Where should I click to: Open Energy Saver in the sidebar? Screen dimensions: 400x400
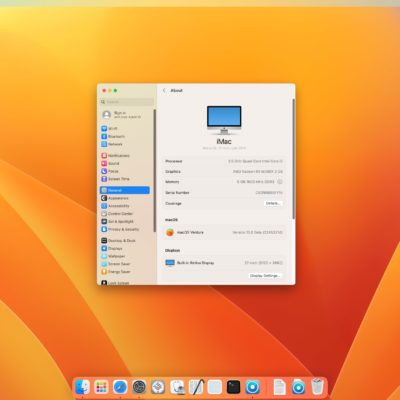tap(125, 272)
